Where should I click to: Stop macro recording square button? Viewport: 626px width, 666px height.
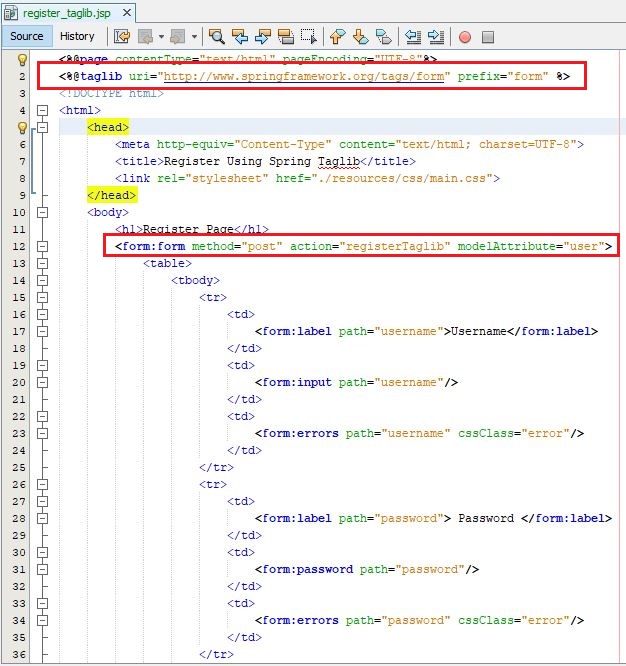click(x=488, y=37)
